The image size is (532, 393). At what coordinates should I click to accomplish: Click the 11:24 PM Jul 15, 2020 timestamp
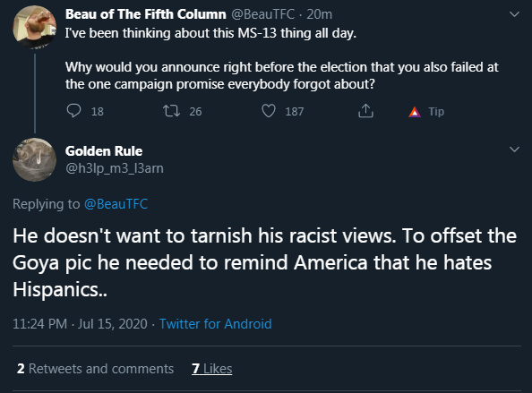pos(80,324)
